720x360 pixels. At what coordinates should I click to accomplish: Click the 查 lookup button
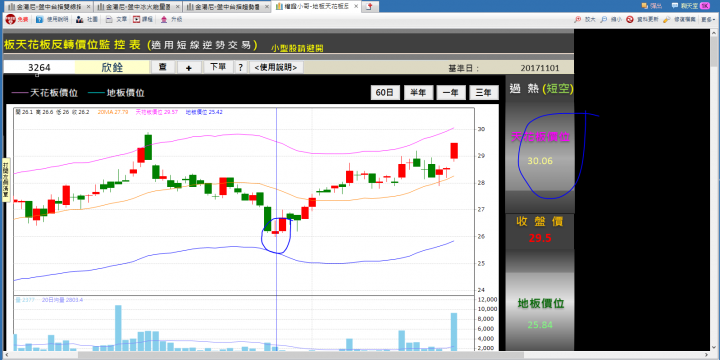(x=163, y=67)
